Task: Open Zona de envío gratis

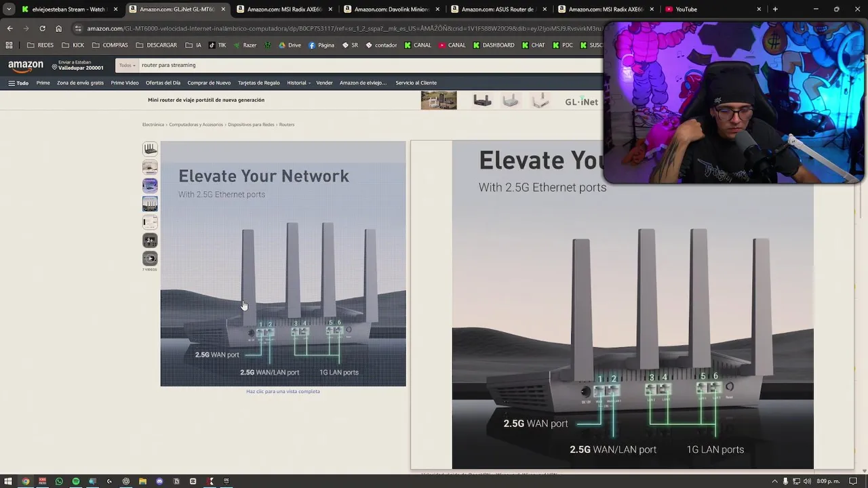Action: (x=80, y=83)
